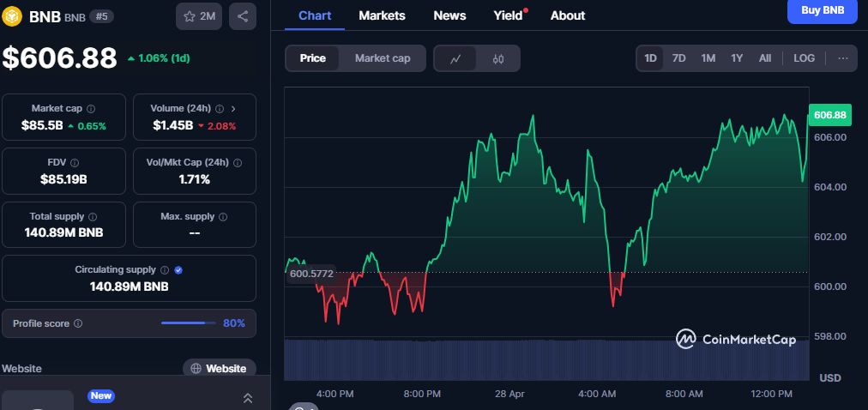Switch to line chart icon

click(x=455, y=58)
